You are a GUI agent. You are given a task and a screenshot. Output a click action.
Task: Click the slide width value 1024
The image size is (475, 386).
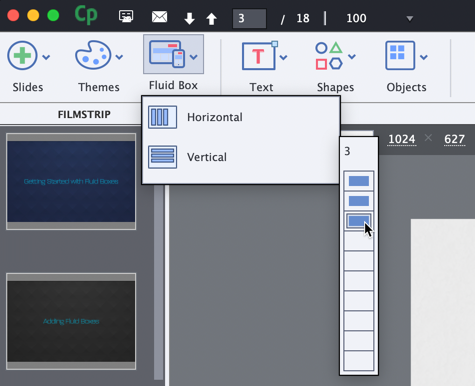click(x=402, y=139)
